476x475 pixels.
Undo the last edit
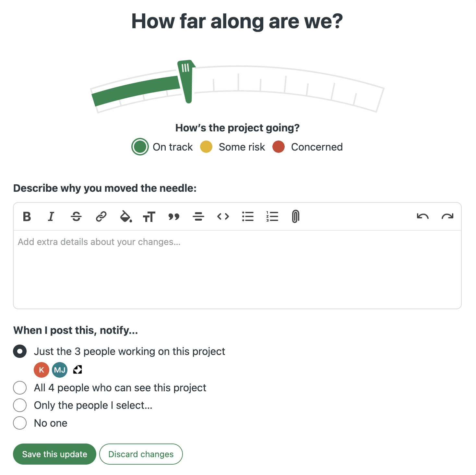point(423,216)
